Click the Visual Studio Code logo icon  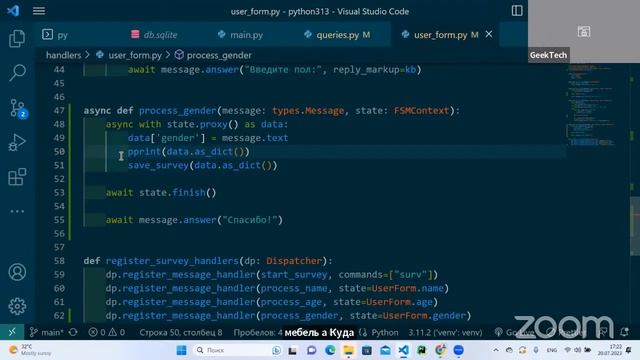(x=13, y=11)
